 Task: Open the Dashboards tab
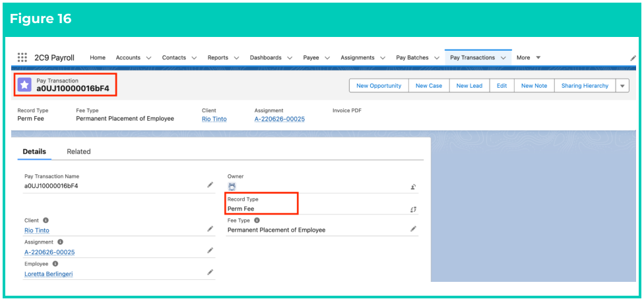(x=266, y=57)
